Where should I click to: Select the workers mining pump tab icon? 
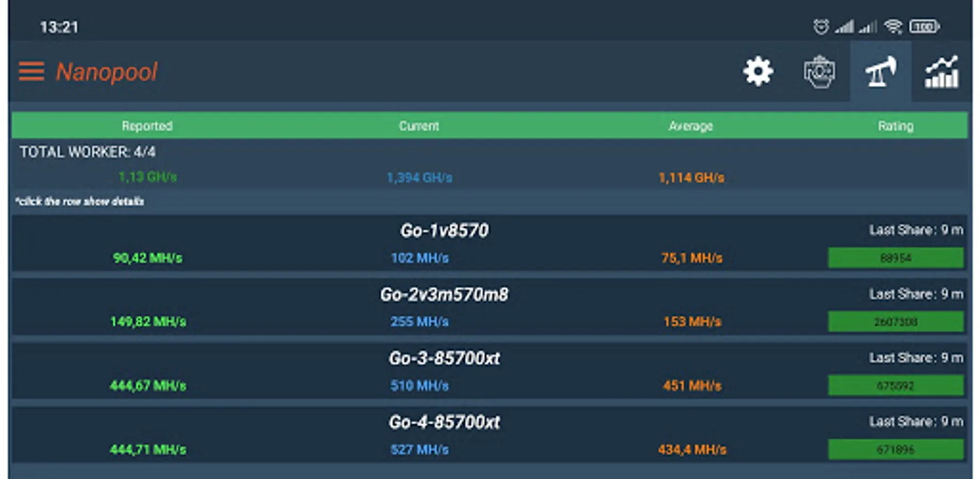(x=881, y=71)
